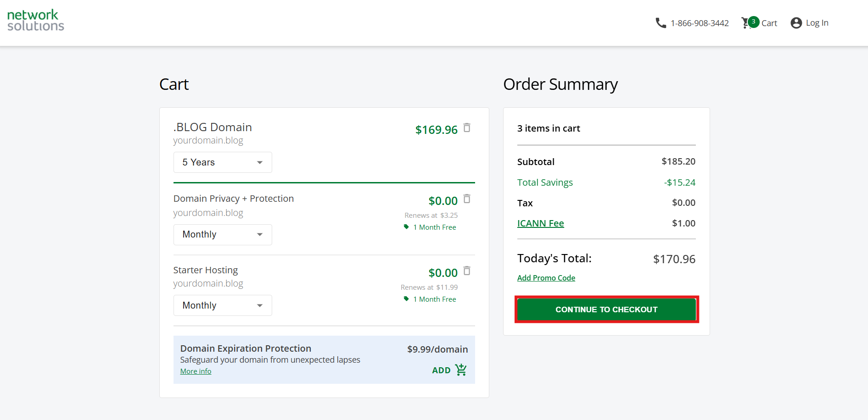Delete Starter Hosting with its trash icon
Image resolution: width=868 pixels, height=420 pixels.
(467, 271)
